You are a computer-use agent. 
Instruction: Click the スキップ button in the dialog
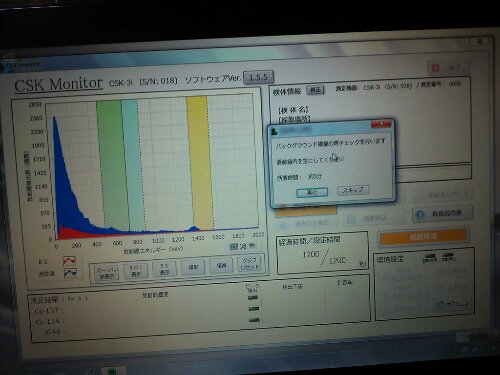tap(353, 190)
